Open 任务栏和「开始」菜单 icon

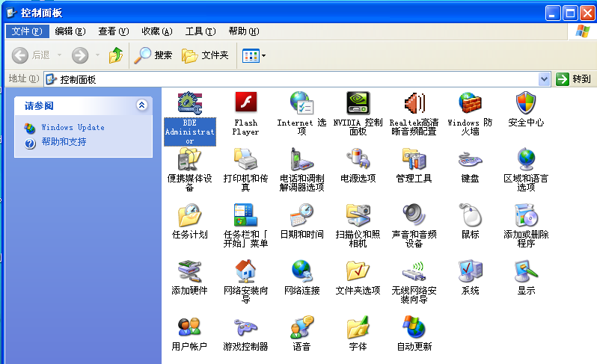245,215
